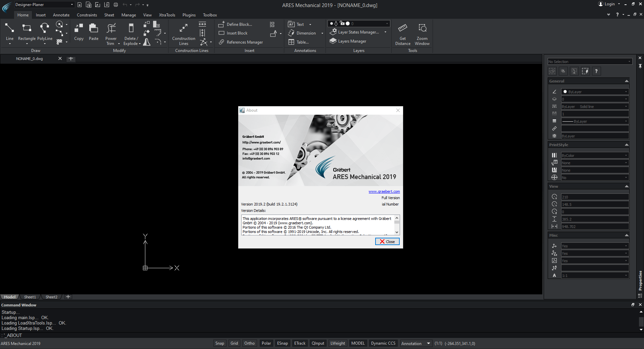644x349 pixels.
Task: Click the Get Distance tool
Action: pyautogui.click(x=402, y=33)
